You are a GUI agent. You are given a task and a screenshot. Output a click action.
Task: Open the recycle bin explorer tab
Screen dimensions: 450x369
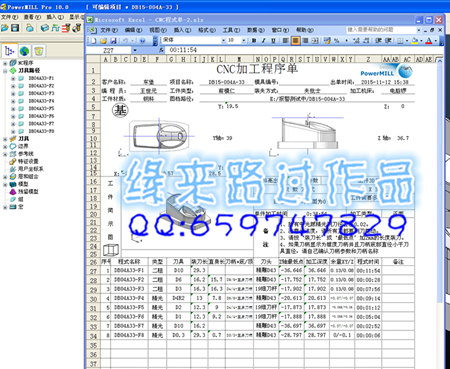(x=39, y=51)
